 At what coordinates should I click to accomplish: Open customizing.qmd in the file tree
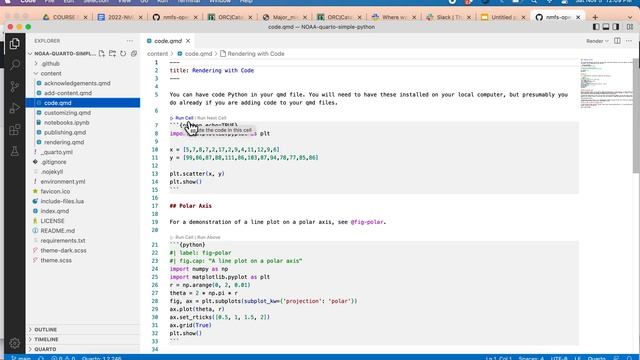67,113
